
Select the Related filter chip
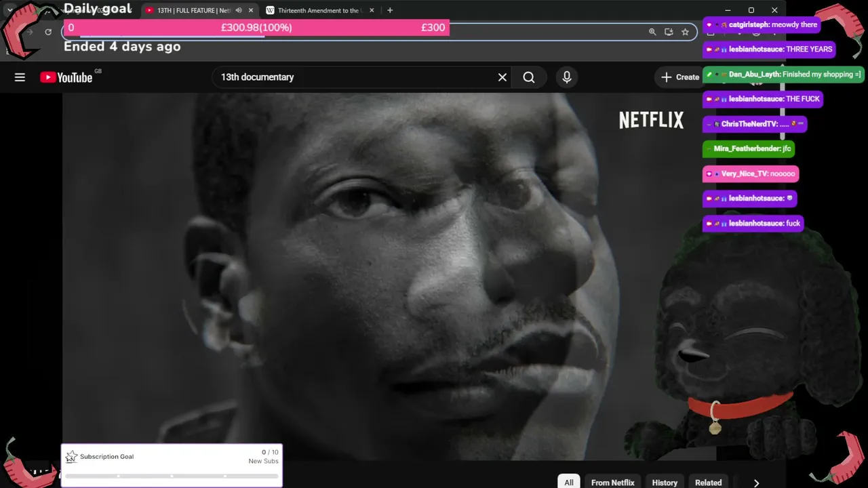708,483
